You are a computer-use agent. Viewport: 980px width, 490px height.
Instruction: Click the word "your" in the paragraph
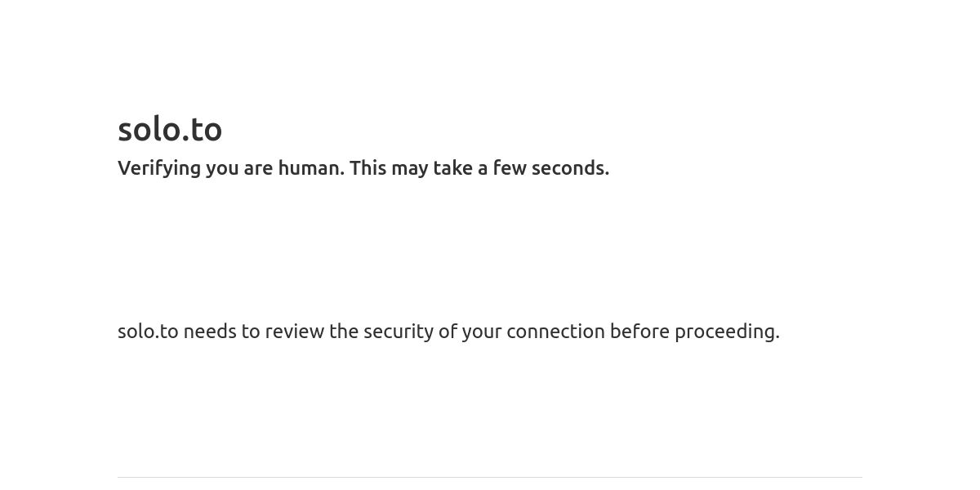point(482,332)
